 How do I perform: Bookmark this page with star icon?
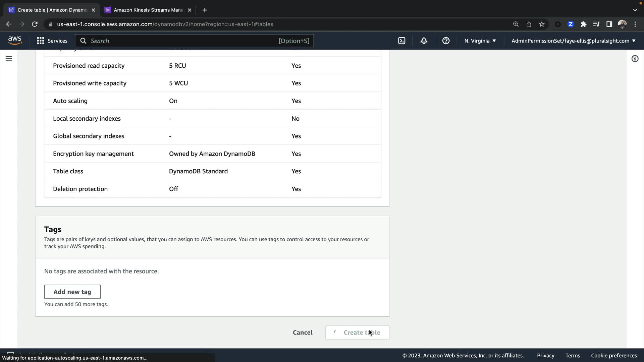click(x=541, y=24)
